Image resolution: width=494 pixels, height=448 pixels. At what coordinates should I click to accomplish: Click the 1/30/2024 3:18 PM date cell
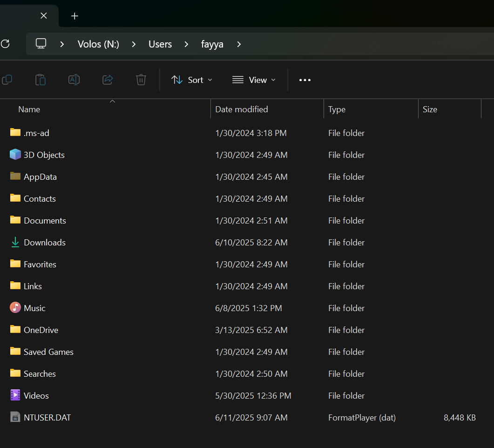pyautogui.click(x=251, y=133)
